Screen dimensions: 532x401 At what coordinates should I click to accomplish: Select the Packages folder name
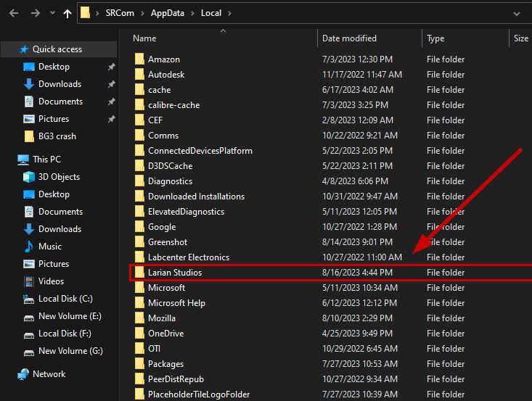click(x=165, y=365)
